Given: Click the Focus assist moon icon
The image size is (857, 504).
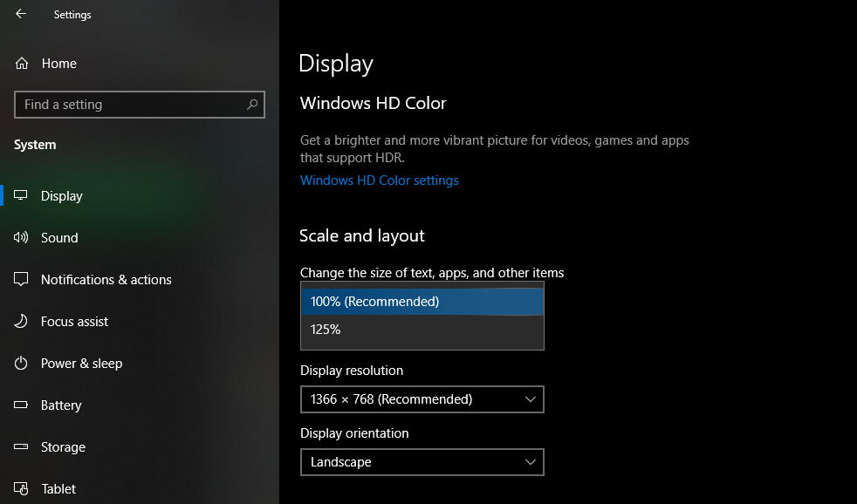Looking at the screenshot, I should tap(21, 321).
